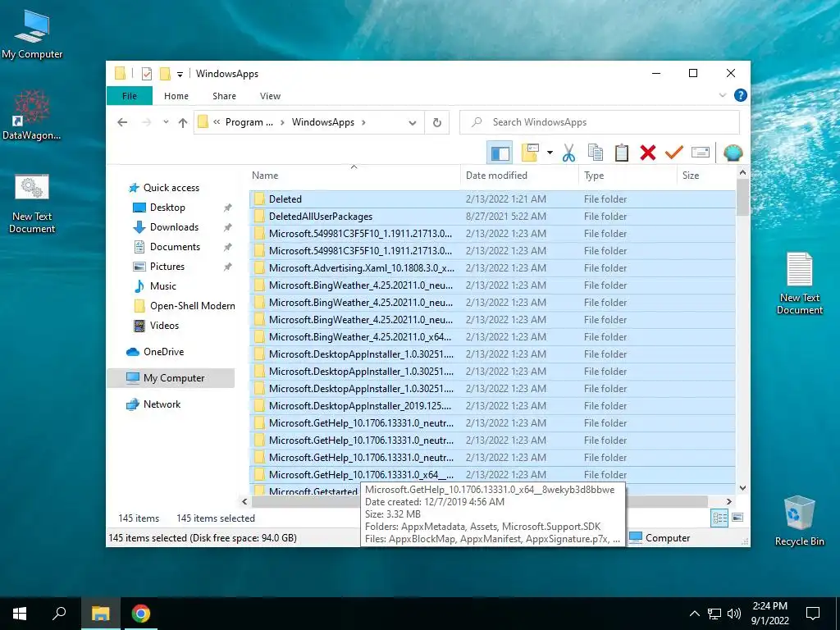Screen dimensions: 840x630
Task: Open the View ribbon tab
Action: (270, 96)
